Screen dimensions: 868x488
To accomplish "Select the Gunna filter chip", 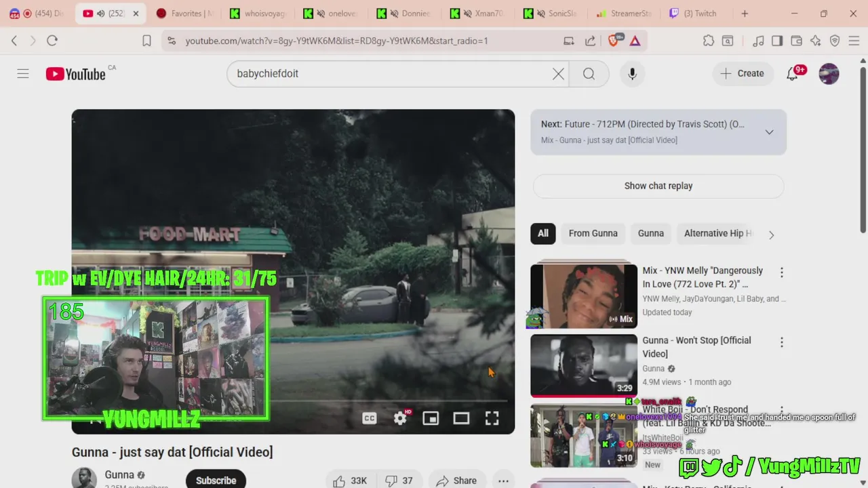I will coord(651,233).
